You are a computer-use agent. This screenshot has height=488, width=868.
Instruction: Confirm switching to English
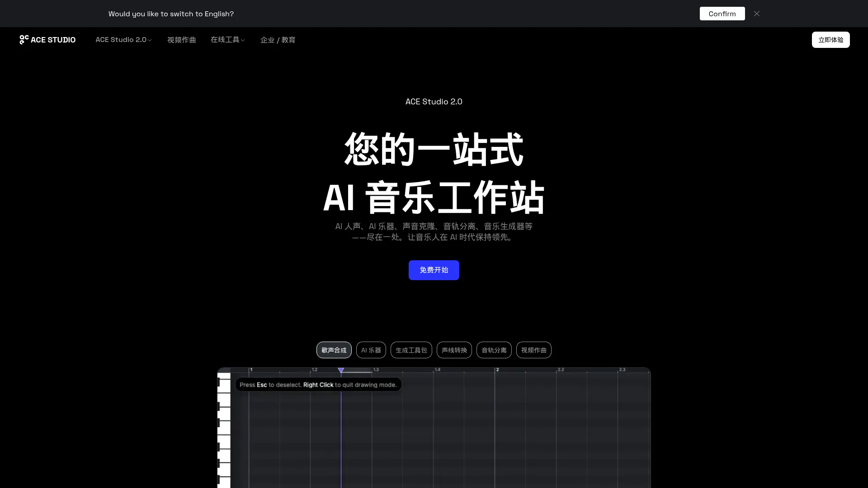(x=722, y=14)
